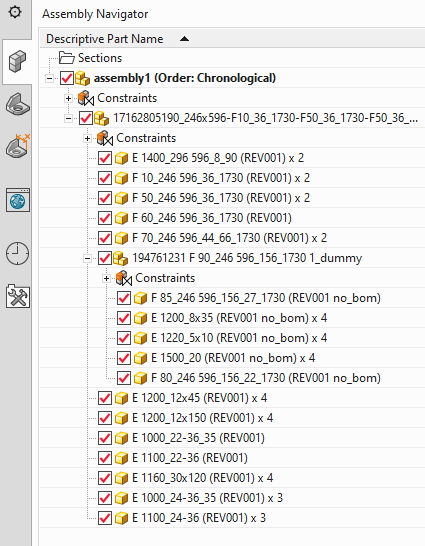Select E 1220_5x10 (REV001 no_bom) x 4
Image resolution: width=425 pixels, height=546 pixels.
[239, 338]
